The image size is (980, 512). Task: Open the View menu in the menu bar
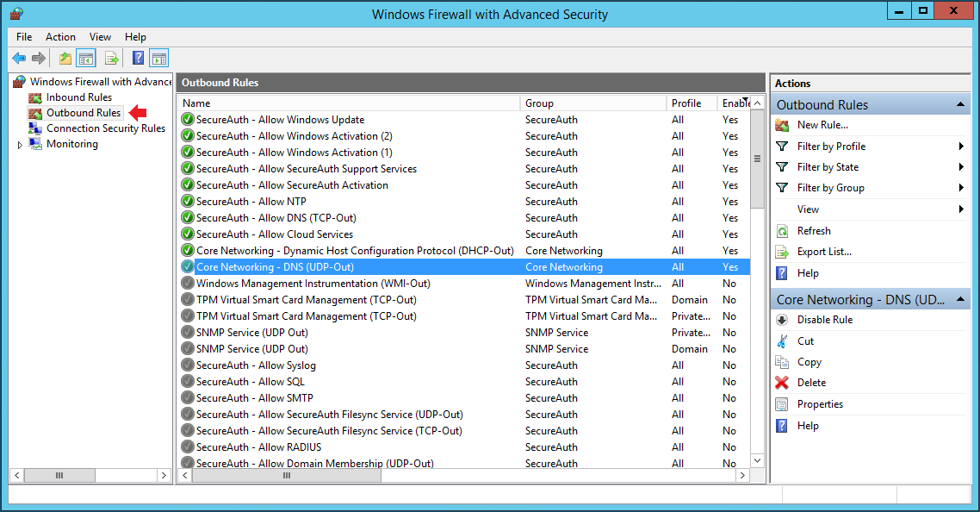point(100,37)
